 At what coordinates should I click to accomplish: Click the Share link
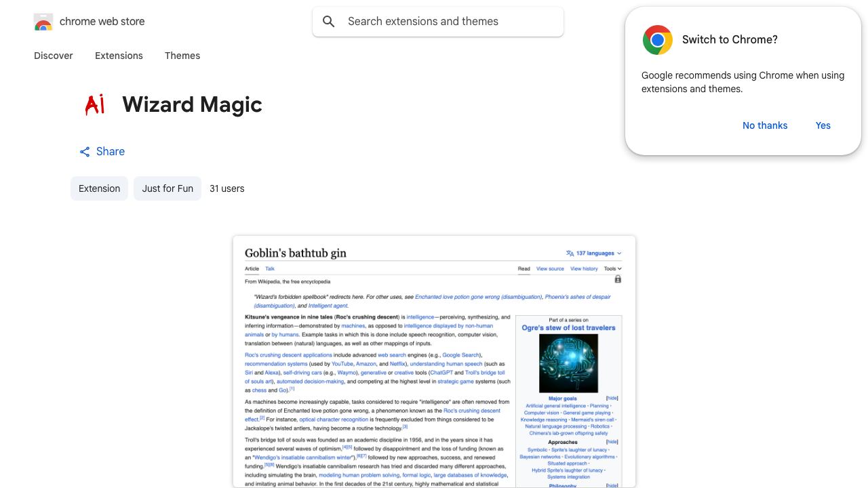click(102, 151)
